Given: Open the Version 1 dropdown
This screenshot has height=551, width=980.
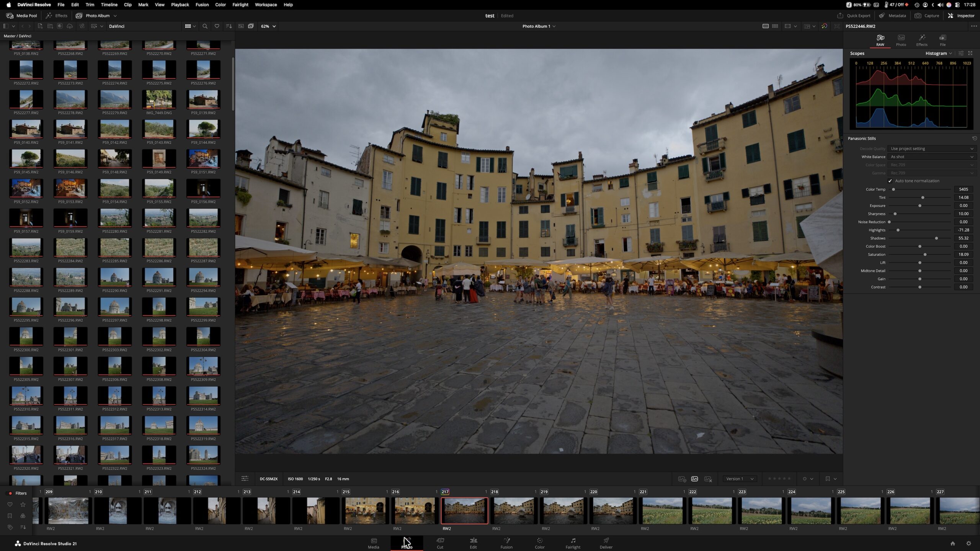Looking at the screenshot, I should coord(739,479).
